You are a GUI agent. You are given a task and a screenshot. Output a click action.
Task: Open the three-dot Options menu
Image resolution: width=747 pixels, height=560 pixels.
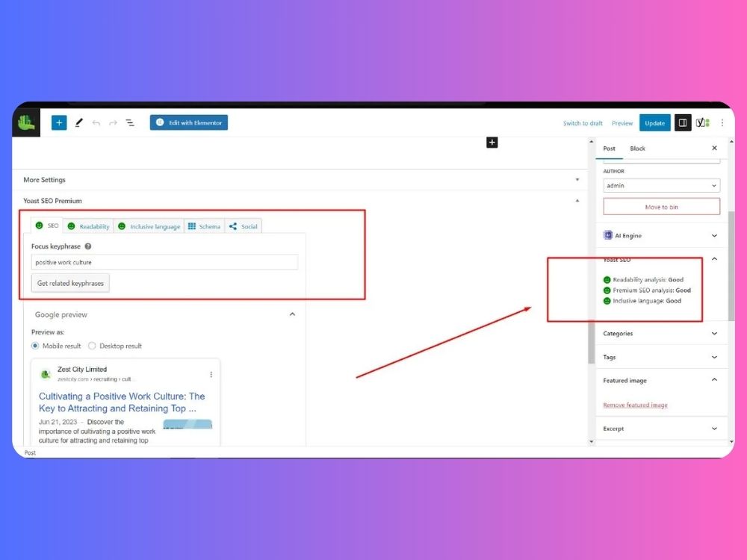[722, 123]
